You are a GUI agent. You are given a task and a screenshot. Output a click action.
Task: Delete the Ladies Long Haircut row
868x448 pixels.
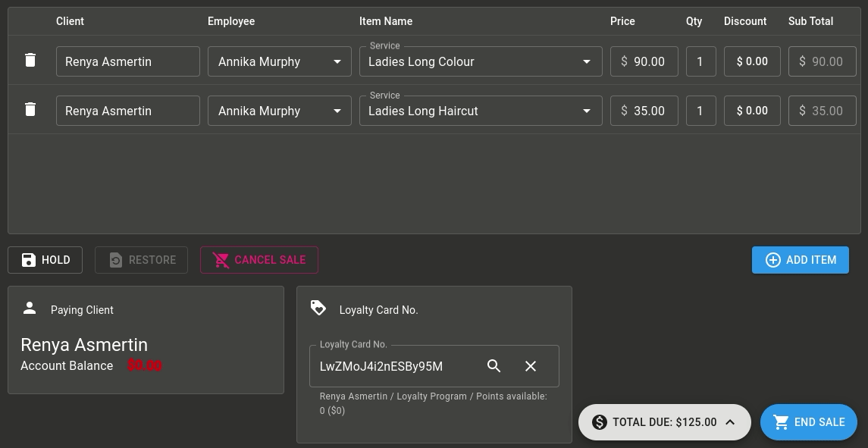click(30, 110)
